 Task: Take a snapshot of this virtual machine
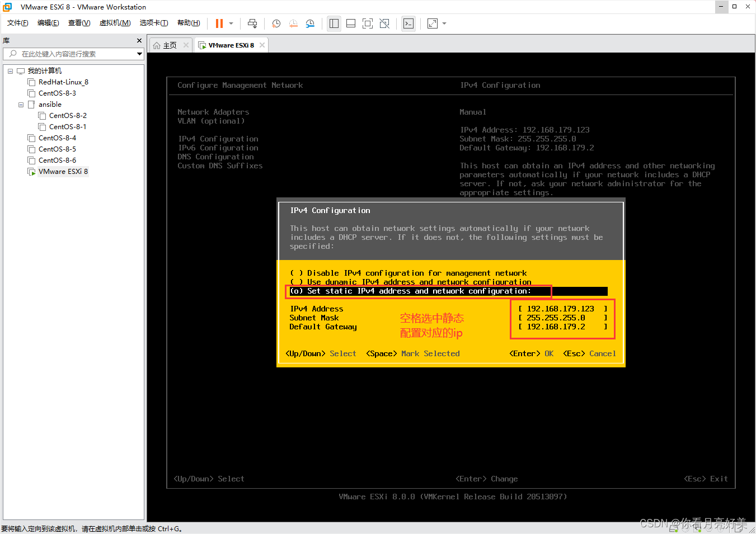coord(276,23)
